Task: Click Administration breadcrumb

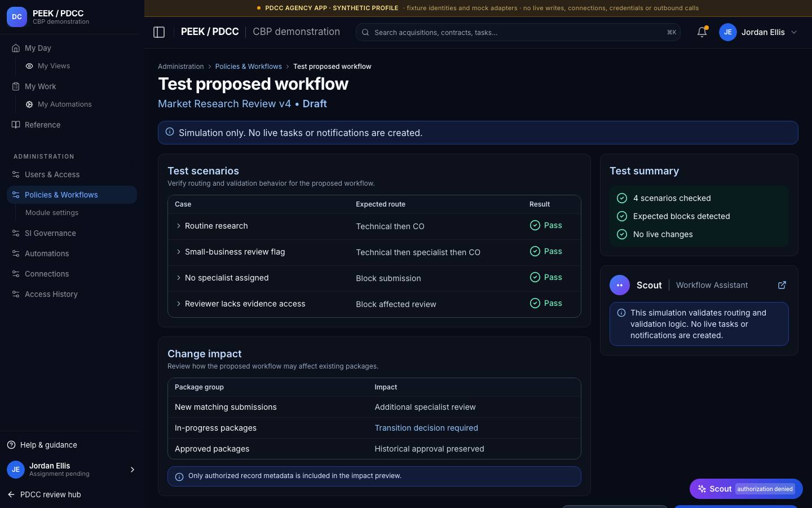Action: click(181, 67)
